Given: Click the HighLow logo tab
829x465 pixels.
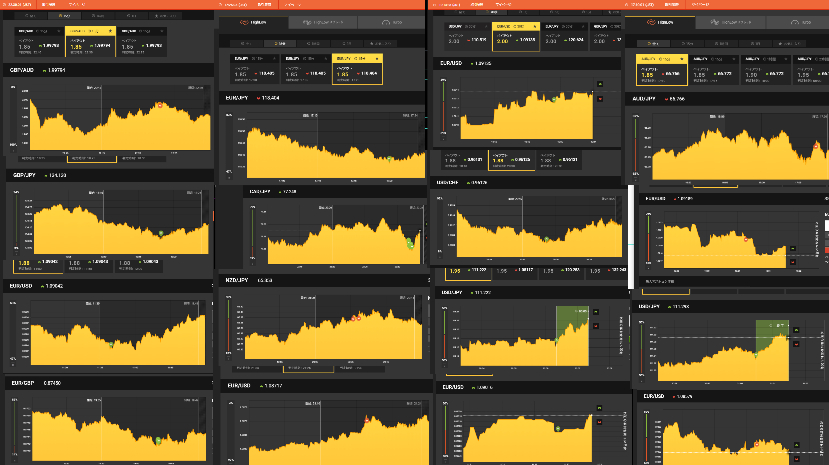Looking at the screenshot, I should pyautogui.click(x=255, y=22).
